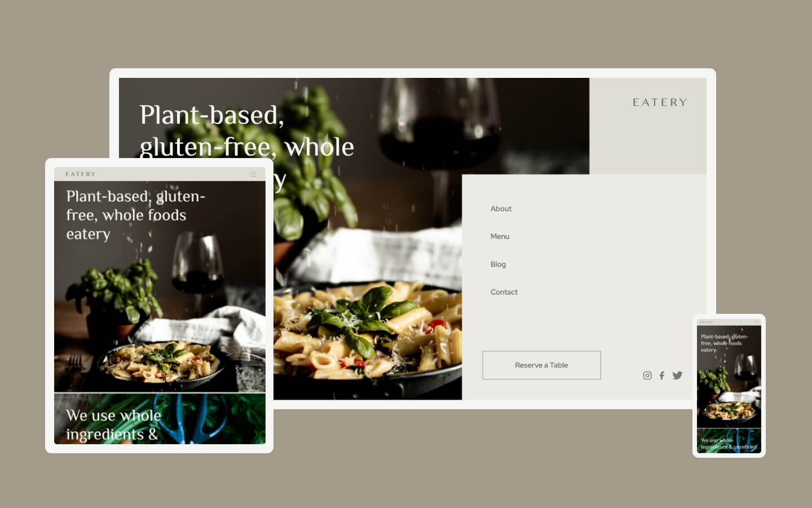The image size is (812, 508).
Task: Open the About navigation item
Action: coord(501,209)
